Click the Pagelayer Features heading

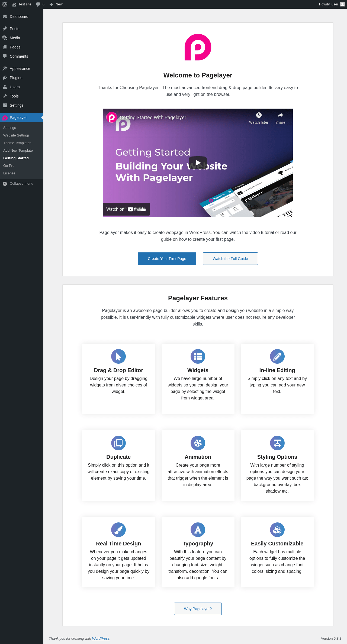[x=198, y=298]
